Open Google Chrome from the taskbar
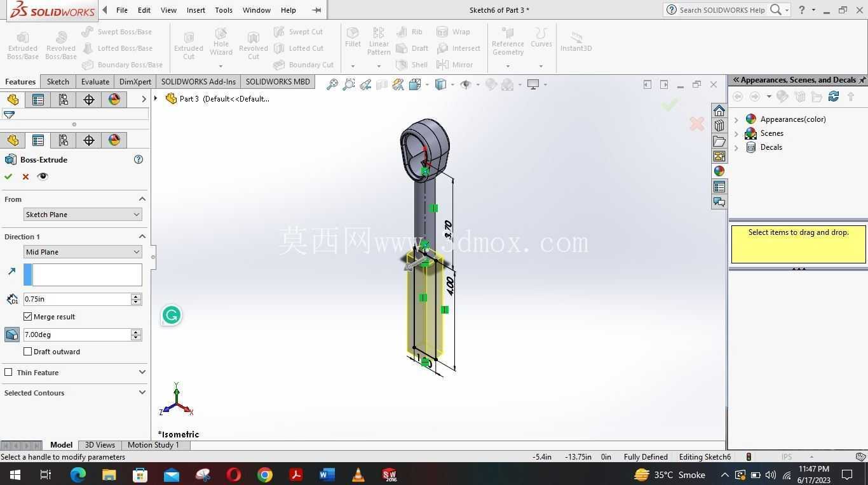Screen dimensions: 868x485 click(x=265, y=474)
